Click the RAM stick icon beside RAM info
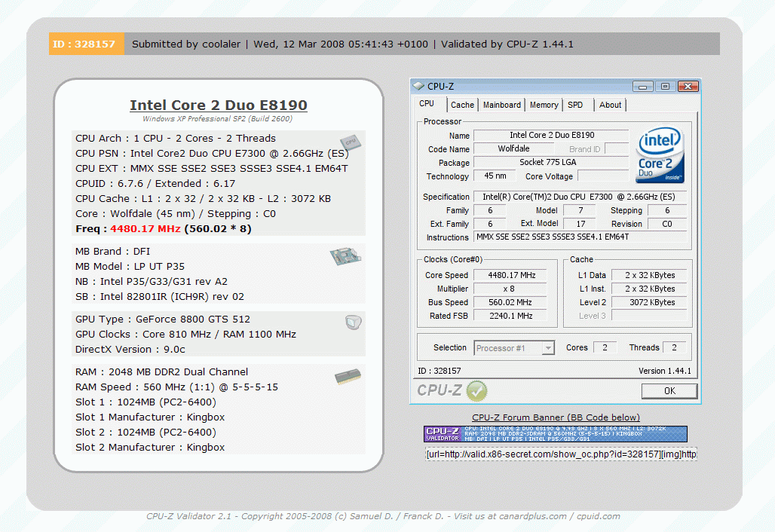Viewport: 775px width, 532px height. (x=348, y=378)
